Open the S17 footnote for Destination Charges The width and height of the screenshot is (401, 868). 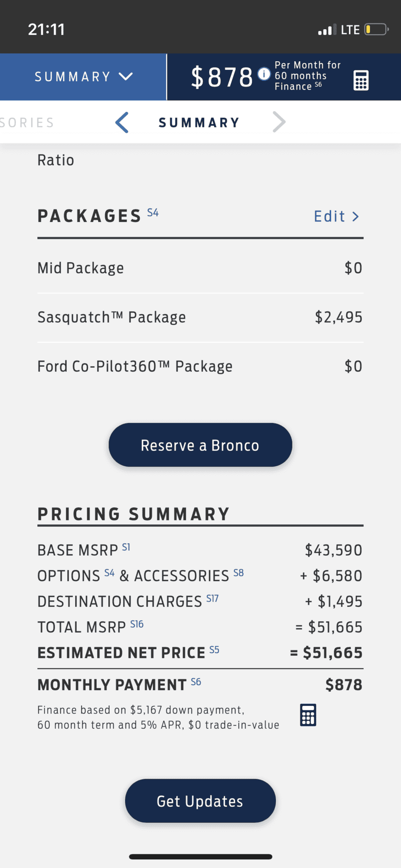click(212, 598)
